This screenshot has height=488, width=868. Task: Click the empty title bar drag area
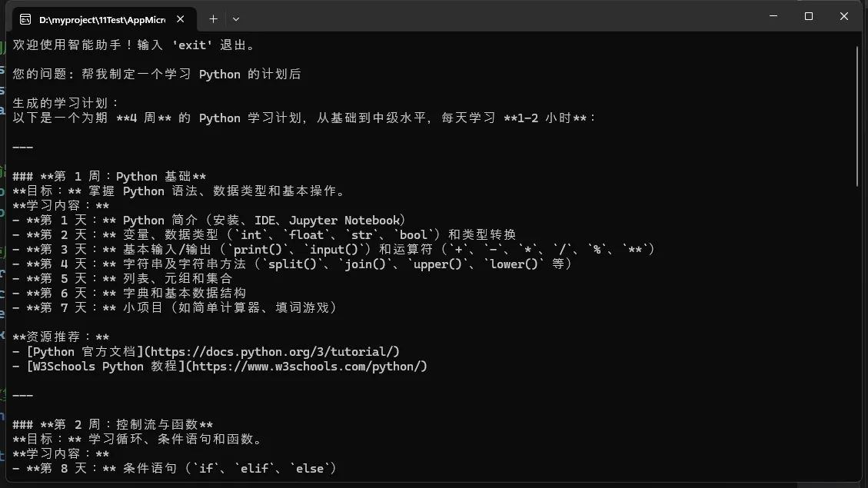tap(500, 17)
